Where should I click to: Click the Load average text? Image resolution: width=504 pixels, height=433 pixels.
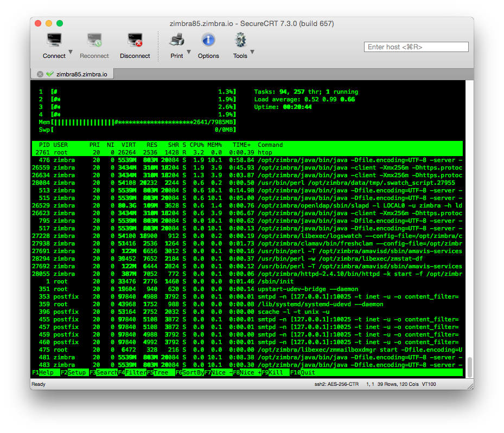click(305, 99)
